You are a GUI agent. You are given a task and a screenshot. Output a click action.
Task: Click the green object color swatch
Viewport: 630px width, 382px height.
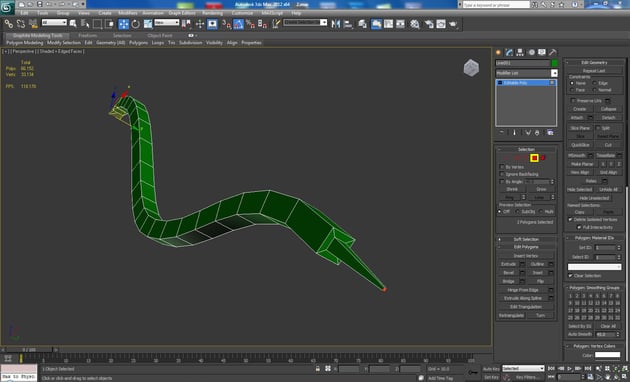(x=554, y=63)
